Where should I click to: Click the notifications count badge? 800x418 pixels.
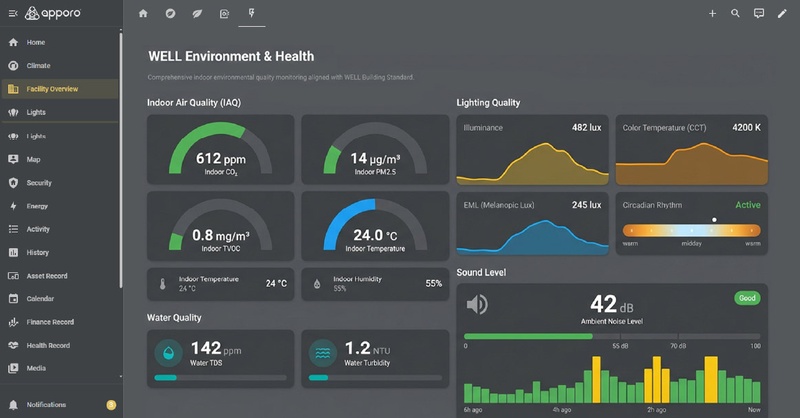(111, 405)
